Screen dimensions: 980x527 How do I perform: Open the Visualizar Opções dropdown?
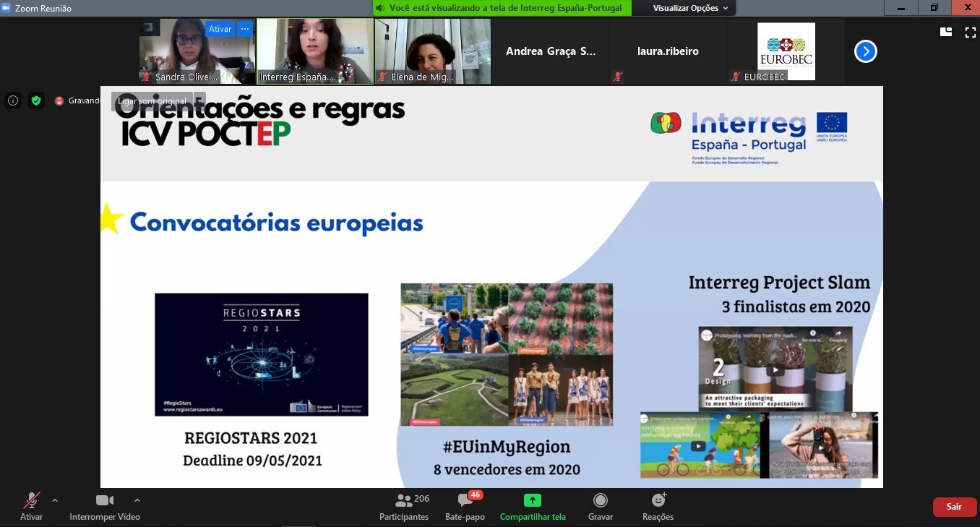click(x=691, y=8)
